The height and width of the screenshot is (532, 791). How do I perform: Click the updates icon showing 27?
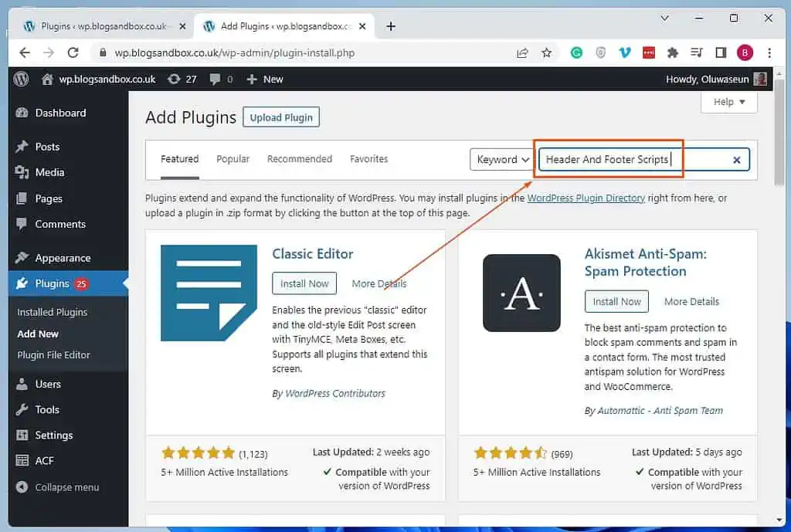[174, 80]
